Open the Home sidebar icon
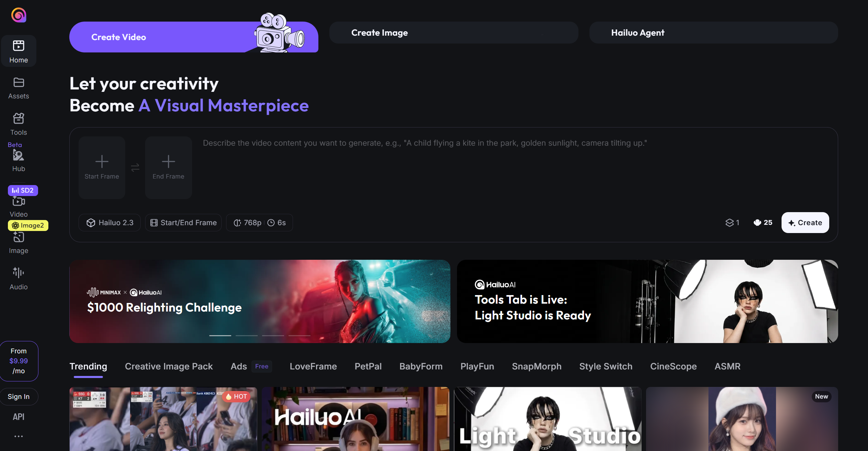 [x=19, y=51]
